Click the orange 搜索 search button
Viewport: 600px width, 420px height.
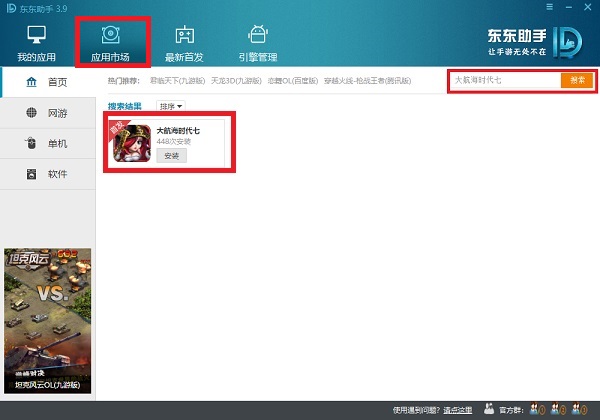click(577, 80)
